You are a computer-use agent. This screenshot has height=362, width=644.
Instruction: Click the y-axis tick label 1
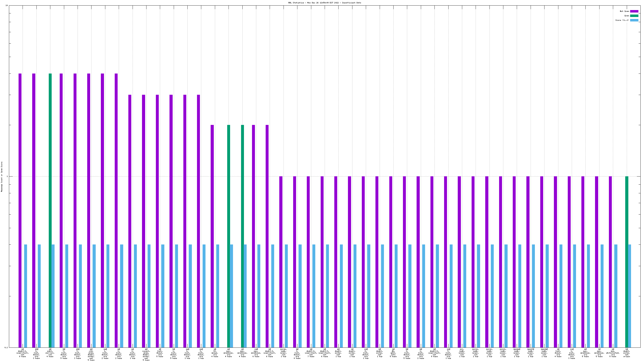7,176
